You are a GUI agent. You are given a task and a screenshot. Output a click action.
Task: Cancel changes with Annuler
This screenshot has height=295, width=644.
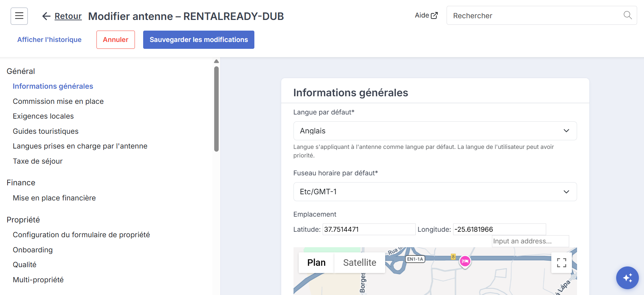[116, 40]
